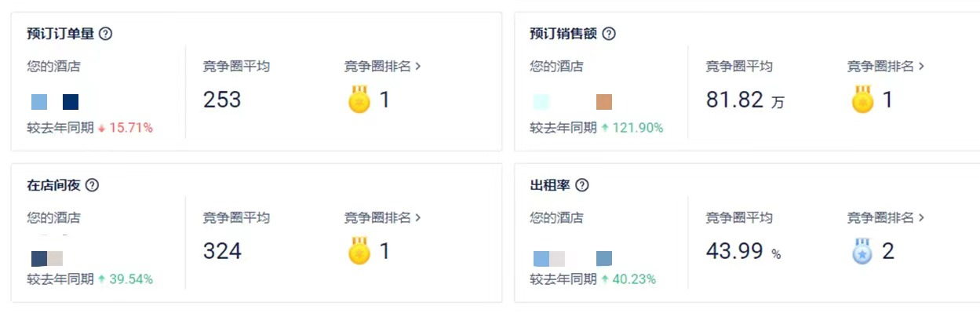Click the 43.99 % competitor average value
980x313 pixels.
(x=743, y=252)
